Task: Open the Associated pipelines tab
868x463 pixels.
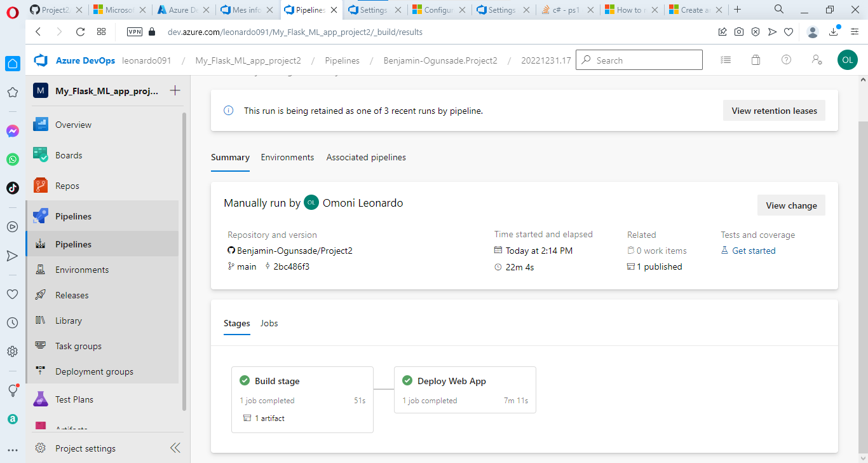Action: [x=365, y=157]
